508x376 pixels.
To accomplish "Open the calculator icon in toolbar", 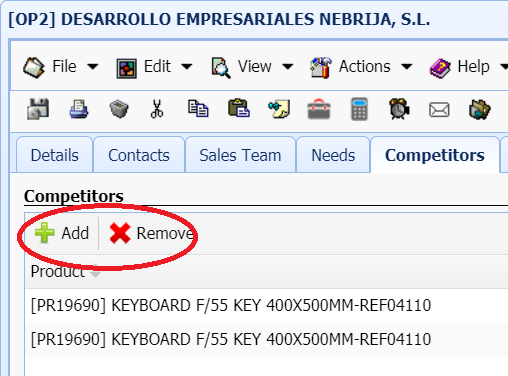I will (359, 109).
